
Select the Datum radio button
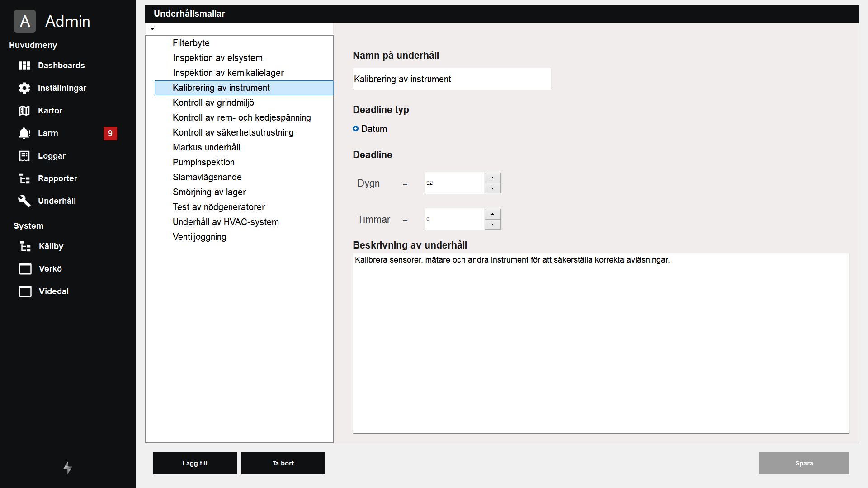355,129
